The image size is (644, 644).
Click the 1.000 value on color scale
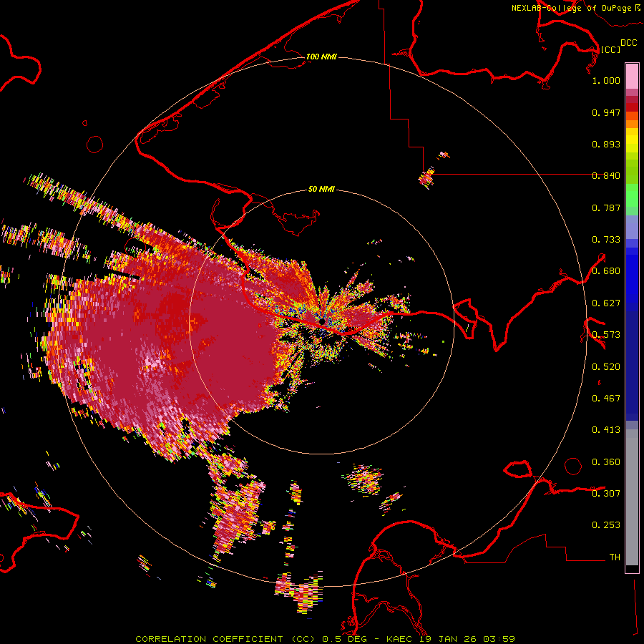[606, 80]
